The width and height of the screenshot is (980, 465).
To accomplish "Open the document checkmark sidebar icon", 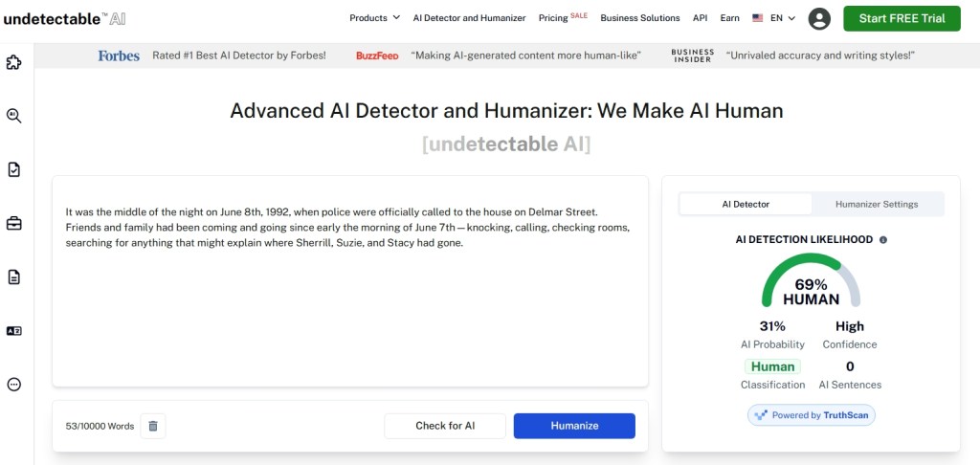I will 13,169.
